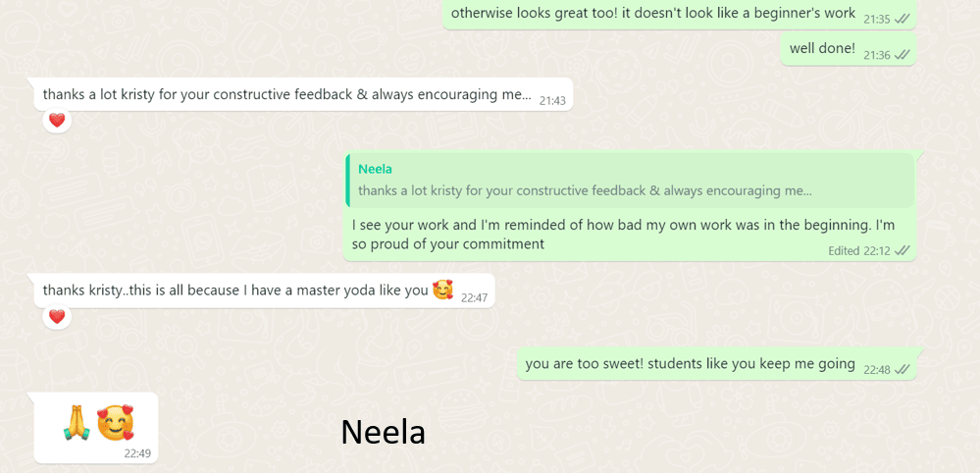Click the 22:49 timestamp on the emoji message

point(137,453)
